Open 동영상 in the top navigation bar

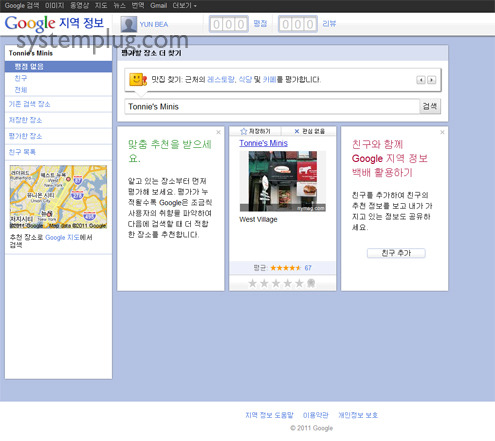[x=80, y=6]
